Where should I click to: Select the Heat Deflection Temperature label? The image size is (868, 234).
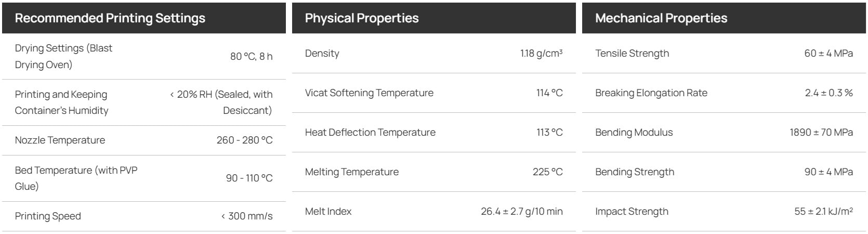click(x=370, y=133)
